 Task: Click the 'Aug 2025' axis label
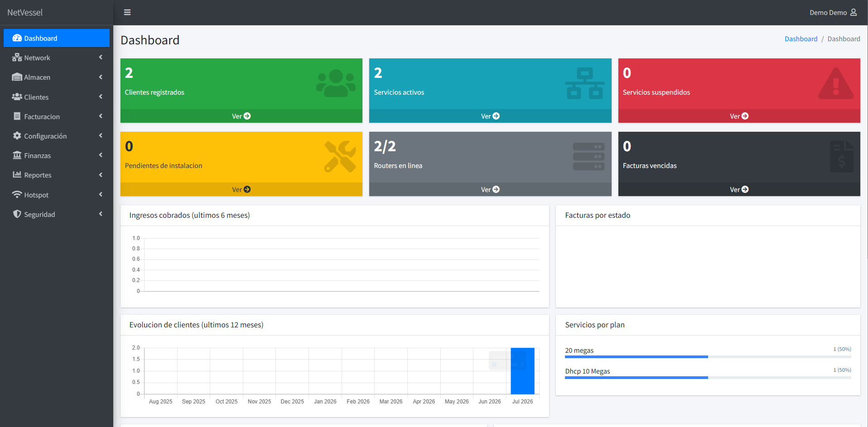pos(161,402)
